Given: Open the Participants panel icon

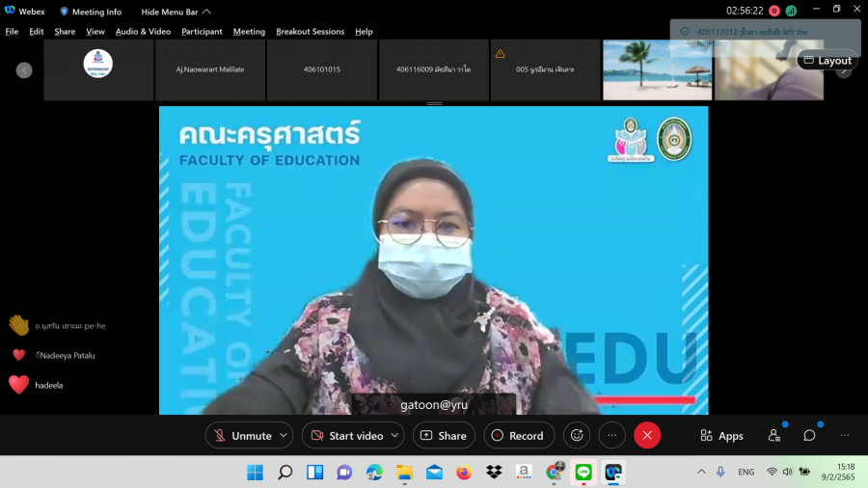Looking at the screenshot, I should click(x=774, y=436).
